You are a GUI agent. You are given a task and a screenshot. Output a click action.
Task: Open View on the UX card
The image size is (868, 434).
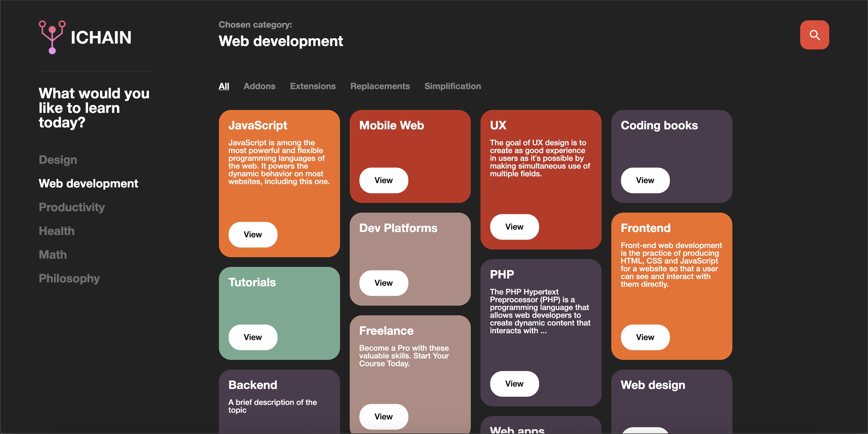[514, 227]
